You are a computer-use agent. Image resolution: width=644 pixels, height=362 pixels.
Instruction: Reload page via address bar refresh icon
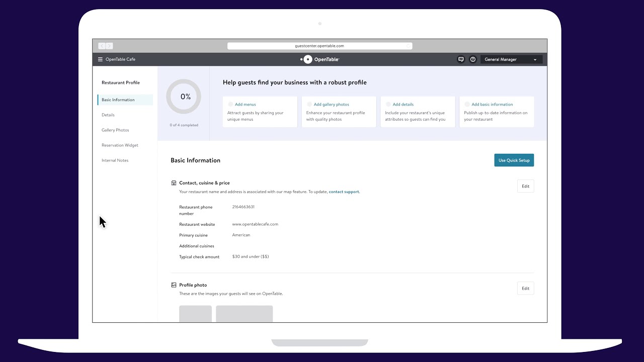(408, 46)
